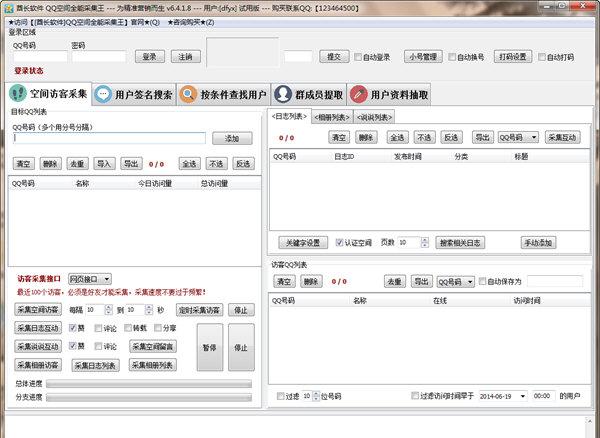Click 访问时间 column header in 访客QQ列表

(527, 301)
